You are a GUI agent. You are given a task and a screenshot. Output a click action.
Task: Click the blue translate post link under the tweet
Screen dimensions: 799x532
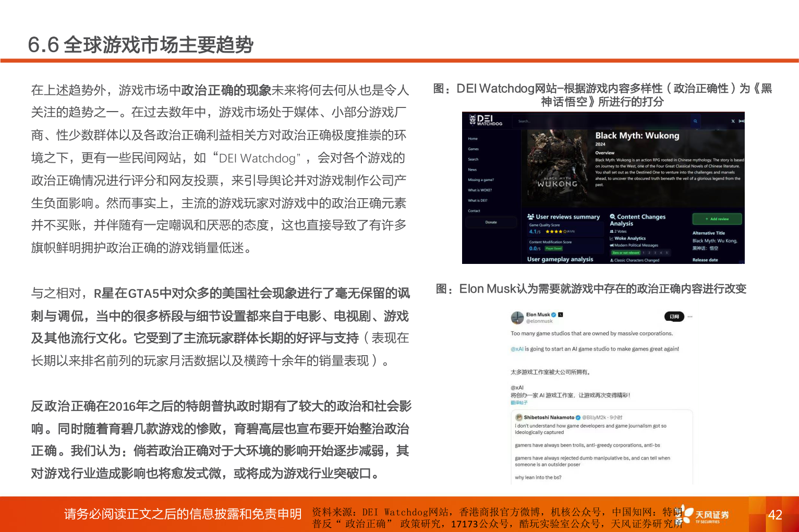(x=519, y=403)
